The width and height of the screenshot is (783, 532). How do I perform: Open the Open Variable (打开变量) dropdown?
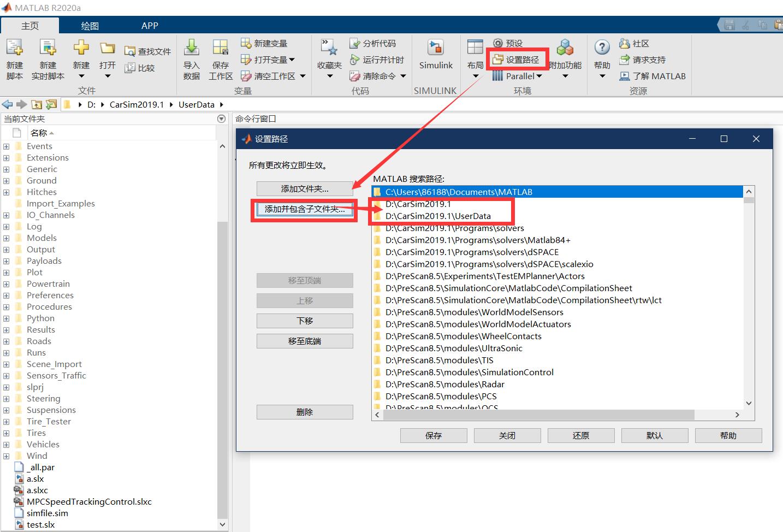pos(292,60)
